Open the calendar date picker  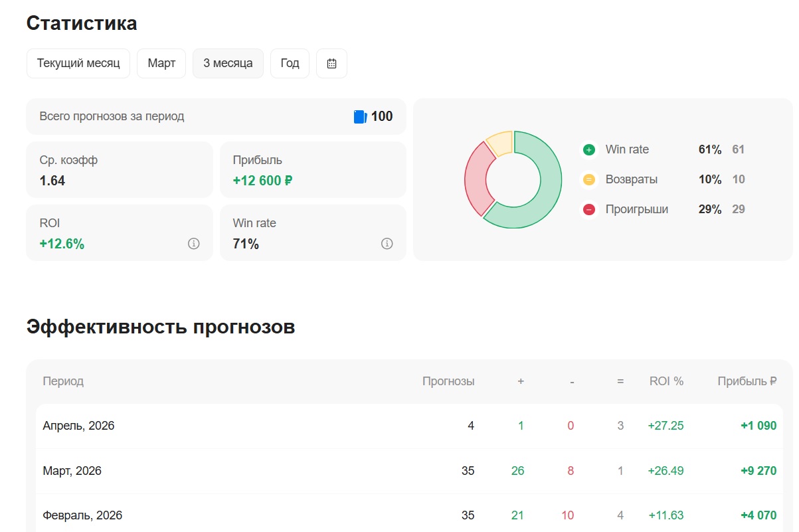[x=331, y=64]
